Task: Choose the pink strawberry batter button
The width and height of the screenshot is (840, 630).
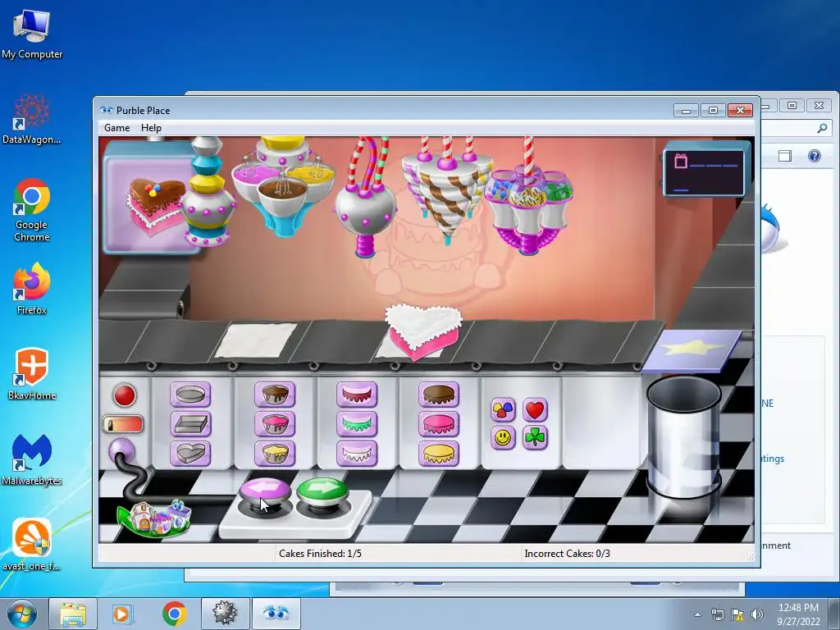Action: coord(275,424)
